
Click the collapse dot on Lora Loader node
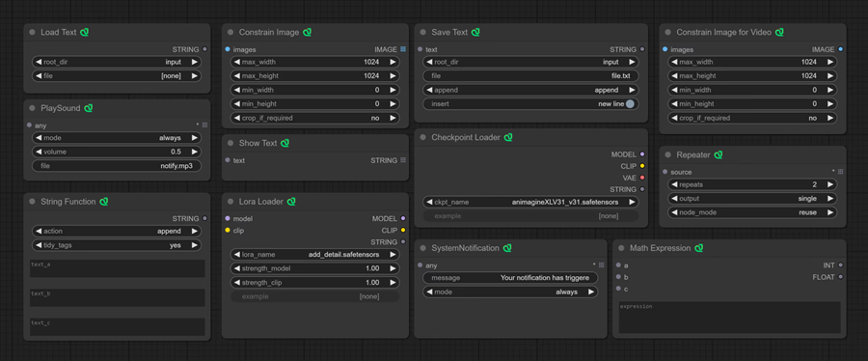(x=231, y=202)
